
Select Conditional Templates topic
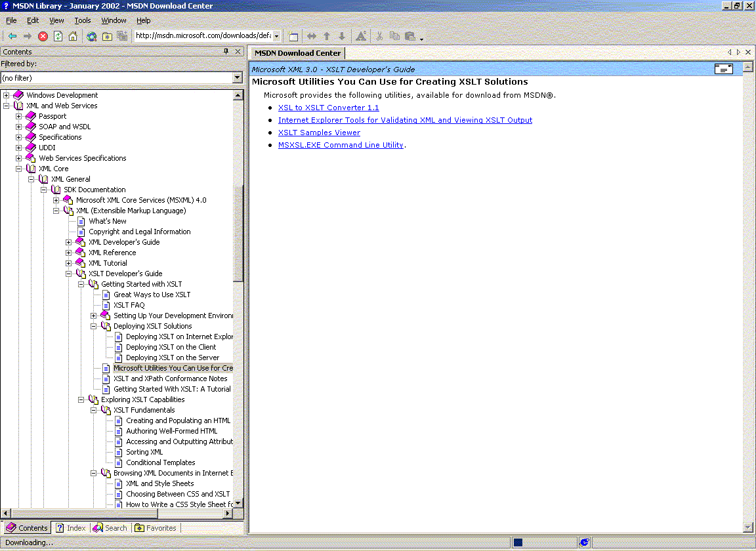(161, 462)
